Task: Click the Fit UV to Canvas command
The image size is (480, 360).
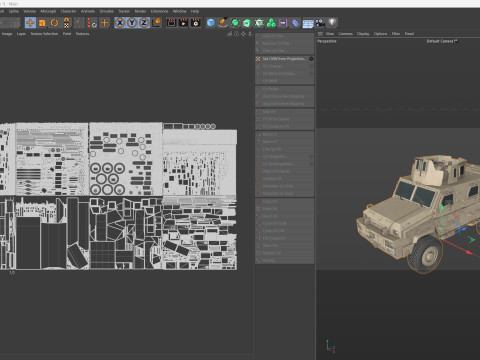Action: (284, 119)
